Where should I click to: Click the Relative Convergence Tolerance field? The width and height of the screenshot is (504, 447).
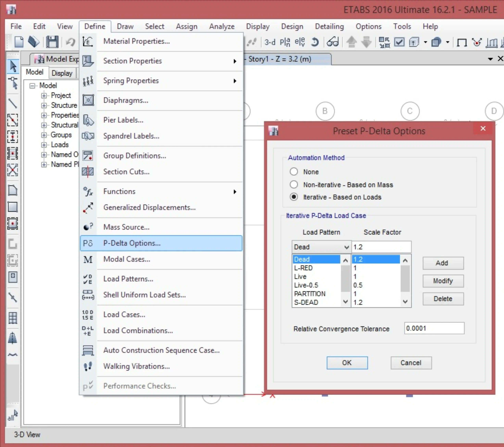434,328
